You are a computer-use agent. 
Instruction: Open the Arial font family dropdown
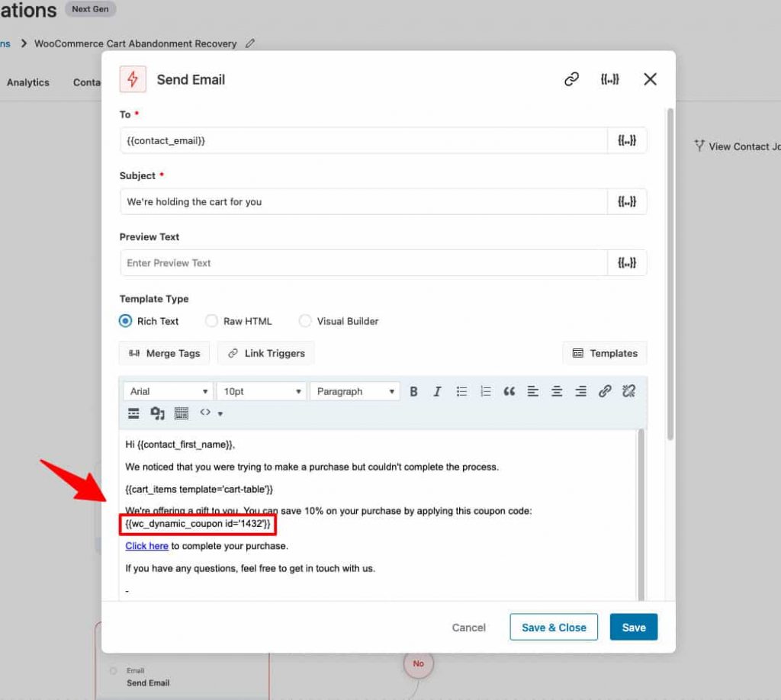[169, 391]
